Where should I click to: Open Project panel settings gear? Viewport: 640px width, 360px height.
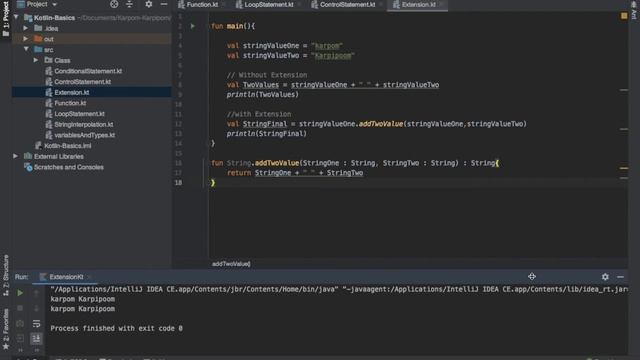[149, 4]
